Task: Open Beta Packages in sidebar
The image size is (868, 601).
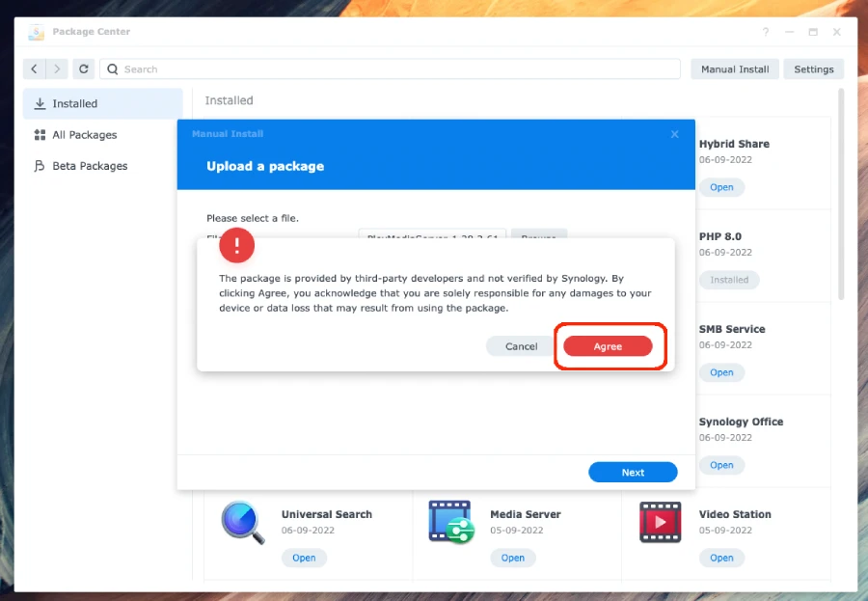Action: (x=103, y=166)
